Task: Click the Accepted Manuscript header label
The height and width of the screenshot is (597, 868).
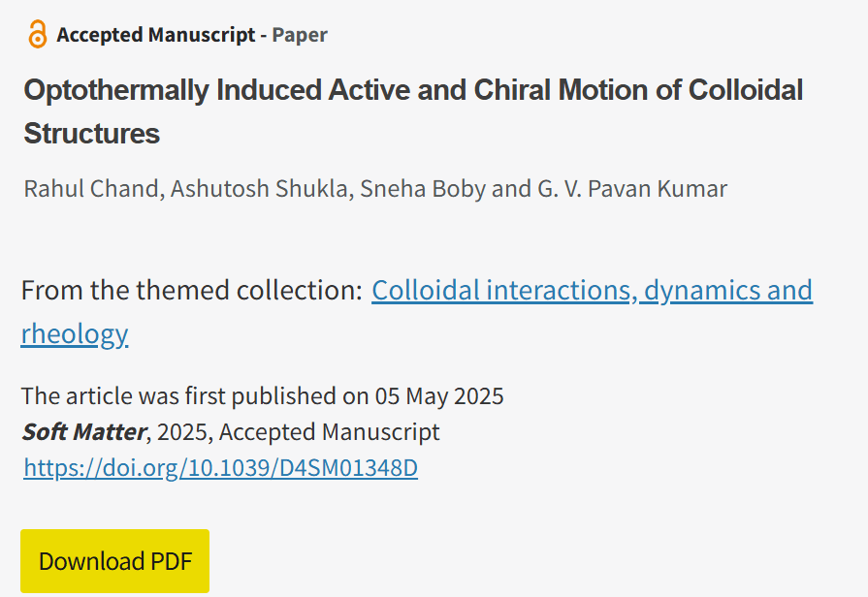Action: coord(155,35)
